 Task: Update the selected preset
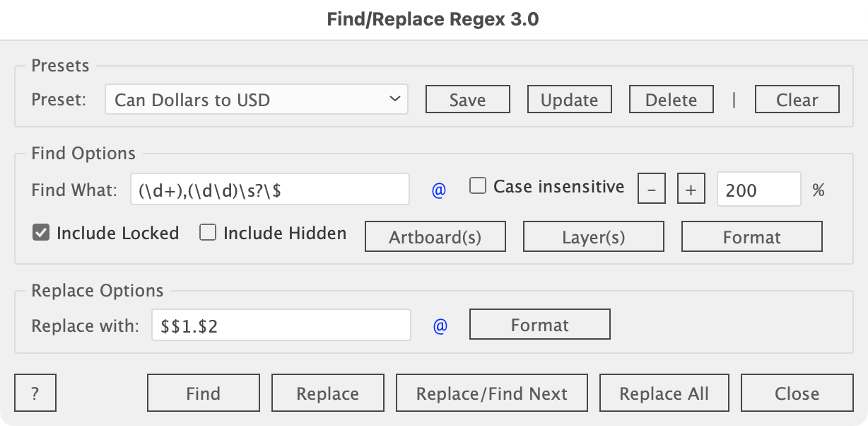(569, 100)
